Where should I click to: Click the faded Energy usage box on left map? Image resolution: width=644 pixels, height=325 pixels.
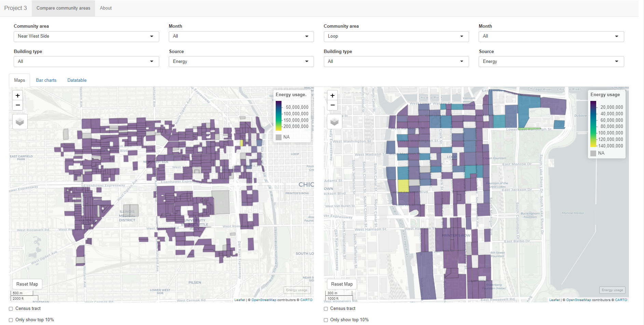pos(297,290)
